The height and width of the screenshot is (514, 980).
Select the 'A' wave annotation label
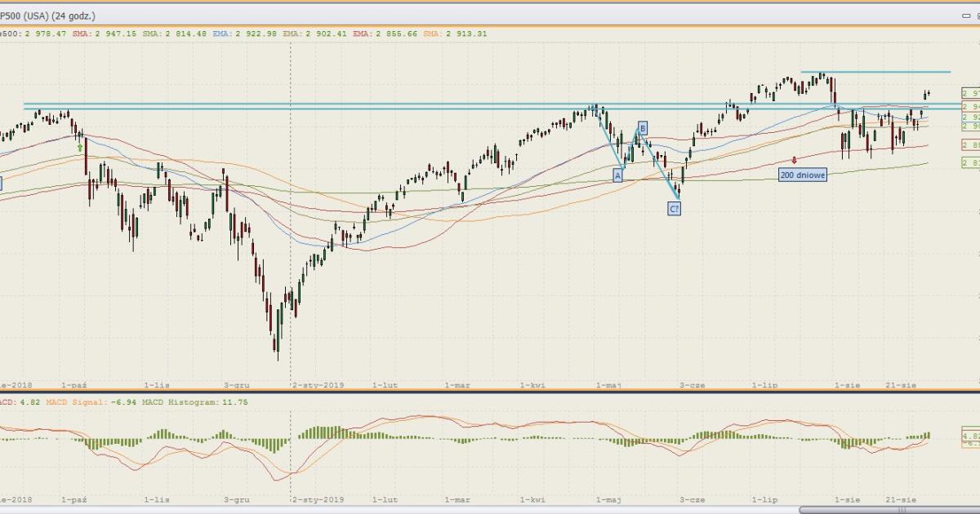618,175
